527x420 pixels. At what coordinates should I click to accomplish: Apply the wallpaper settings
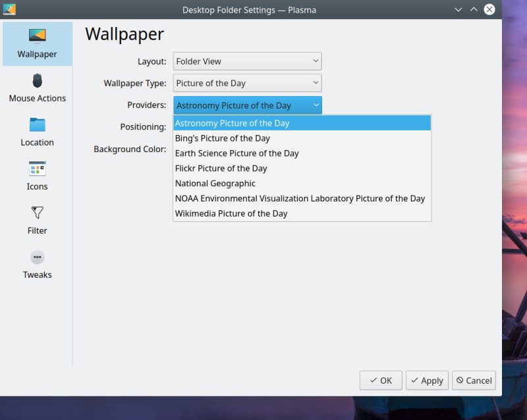[427, 380]
